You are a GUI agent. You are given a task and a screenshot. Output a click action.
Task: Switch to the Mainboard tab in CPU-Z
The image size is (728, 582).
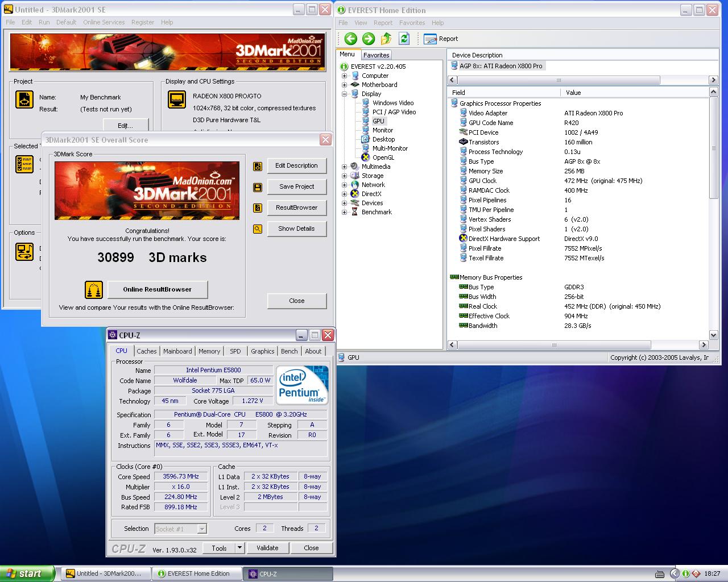(177, 351)
